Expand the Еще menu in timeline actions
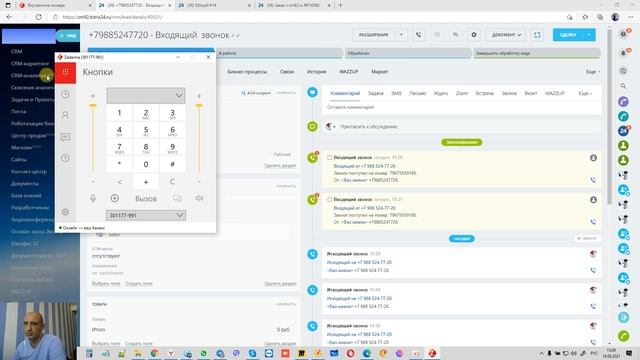The image size is (640, 360). (x=585, y=93)
